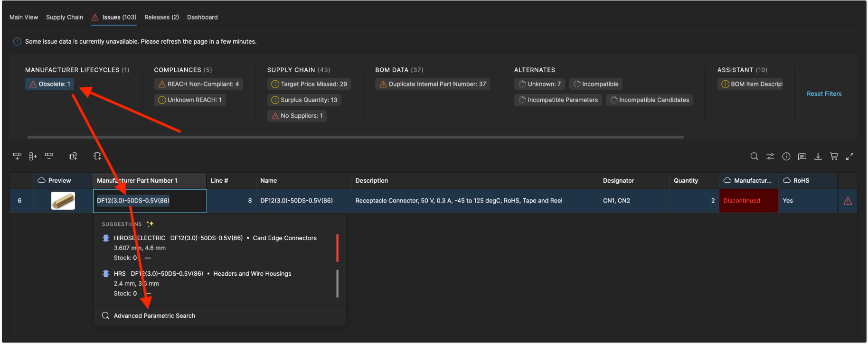868x344 pixels.
Task: Toggle the No Suppliers: 1 filter
Action: [297, 116]
